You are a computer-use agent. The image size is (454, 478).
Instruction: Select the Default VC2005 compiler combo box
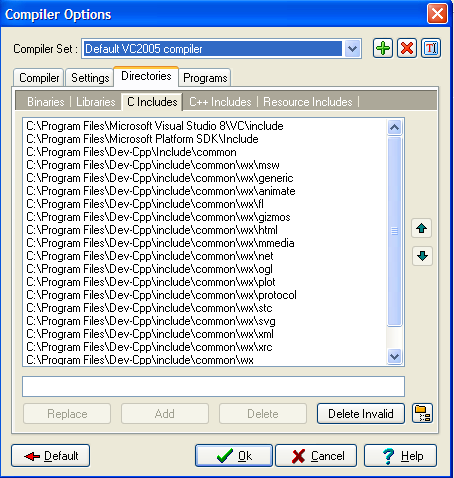(221, 49)
